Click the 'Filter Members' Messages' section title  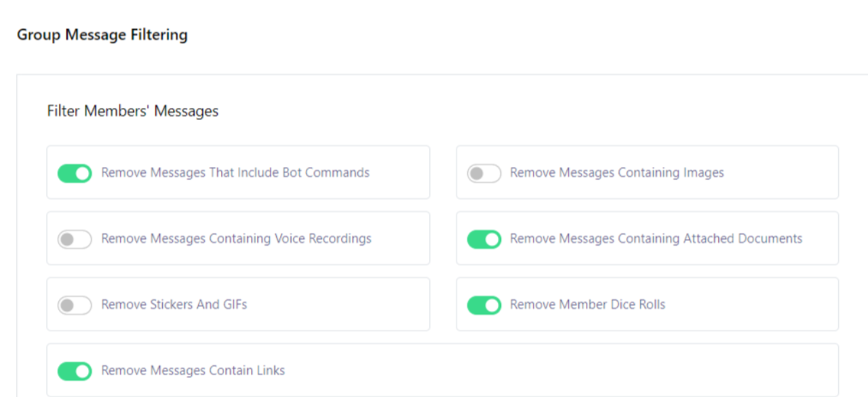(x=133, y=111)
